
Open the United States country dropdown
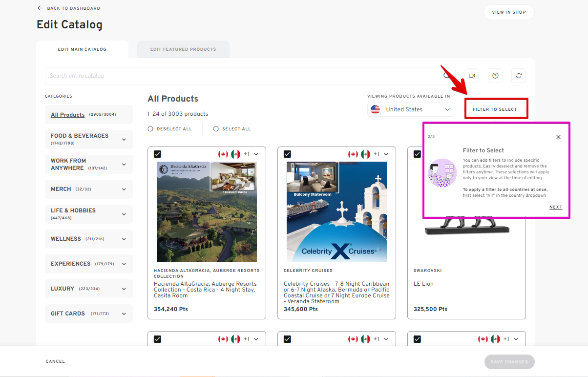(x=411, y=109)
